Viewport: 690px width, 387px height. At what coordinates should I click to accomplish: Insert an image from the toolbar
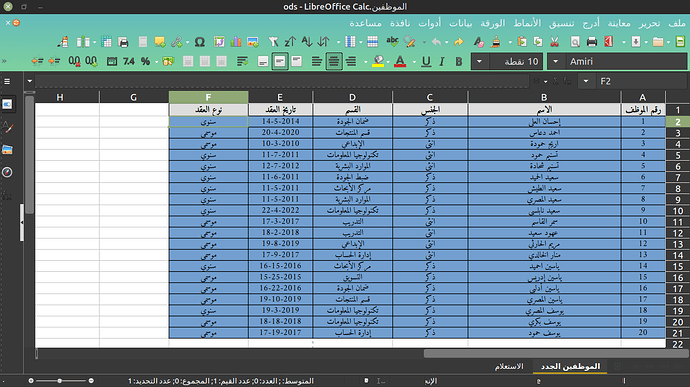(253, 42)
